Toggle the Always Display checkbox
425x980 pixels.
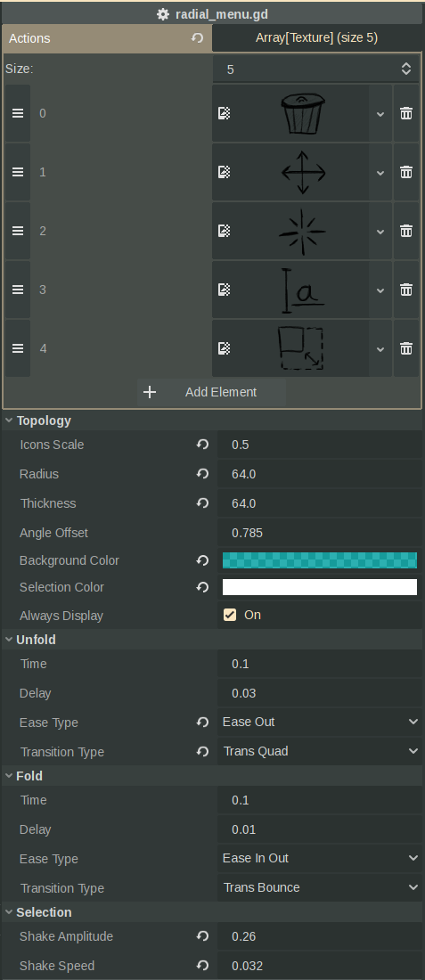click(230, 615)
